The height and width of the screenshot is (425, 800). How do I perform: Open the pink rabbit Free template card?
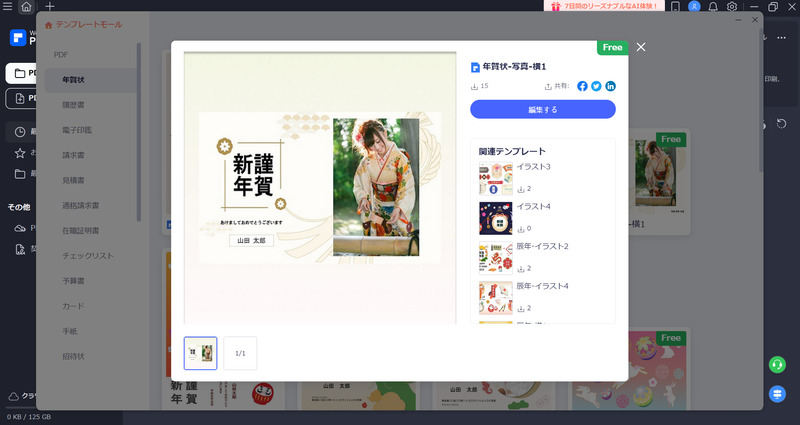(629, 369)
